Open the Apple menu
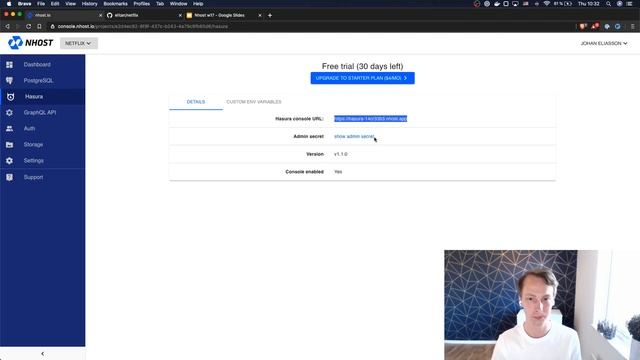The width and height of the screenshot is (640, 360). coord(9,4)
